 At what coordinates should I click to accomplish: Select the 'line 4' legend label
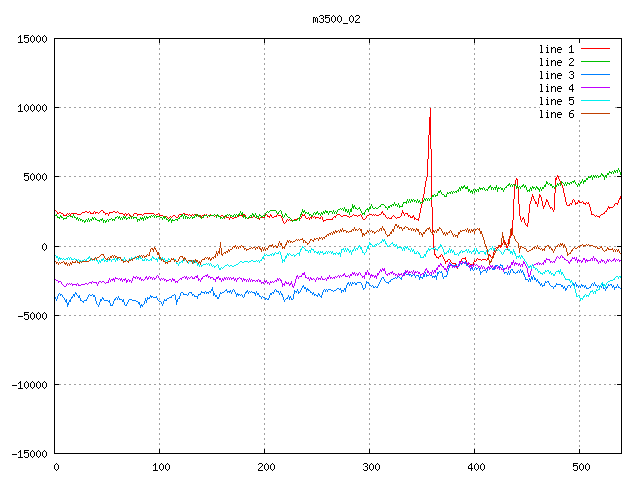tap(556, 88)
